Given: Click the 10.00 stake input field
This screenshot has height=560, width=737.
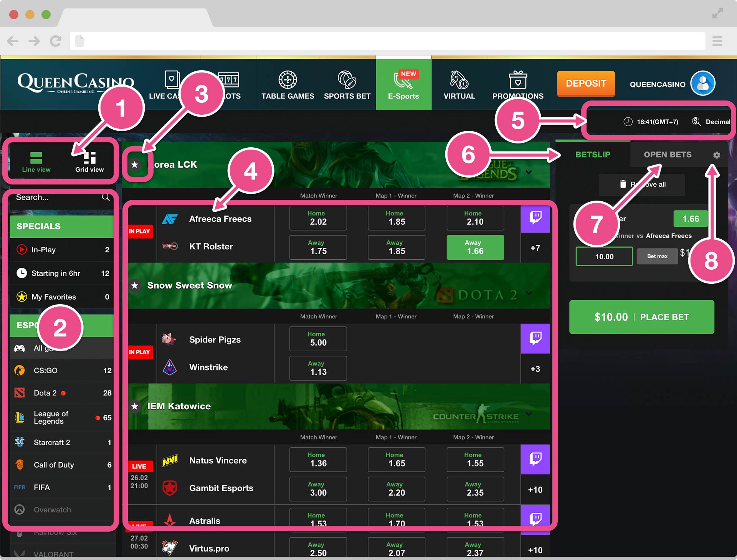Looking at the screenshot, I should [604, 256].
